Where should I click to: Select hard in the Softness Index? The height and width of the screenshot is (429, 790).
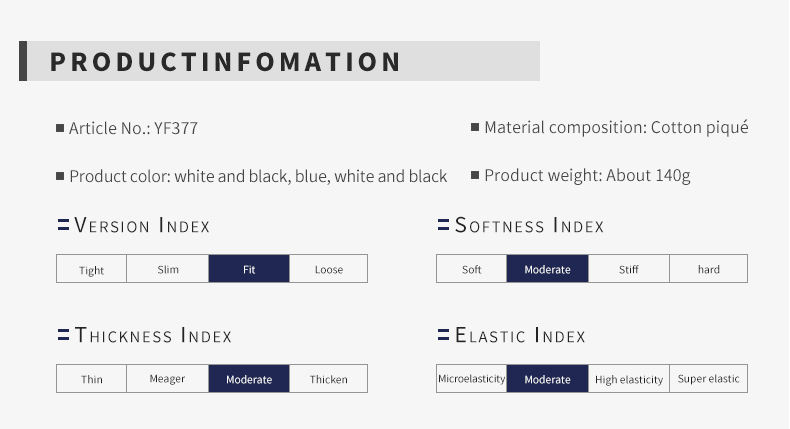(x=708, y=269)
